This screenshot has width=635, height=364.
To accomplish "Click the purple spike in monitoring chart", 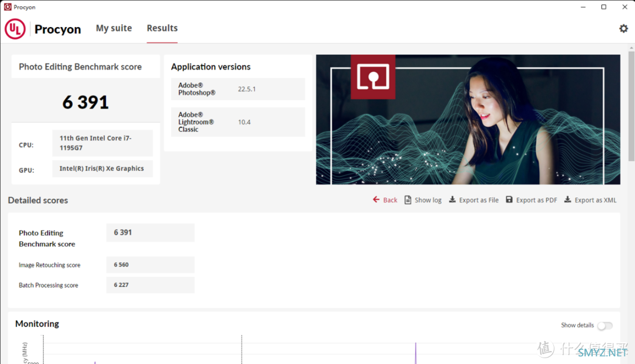I will click(x=416, y=353).
